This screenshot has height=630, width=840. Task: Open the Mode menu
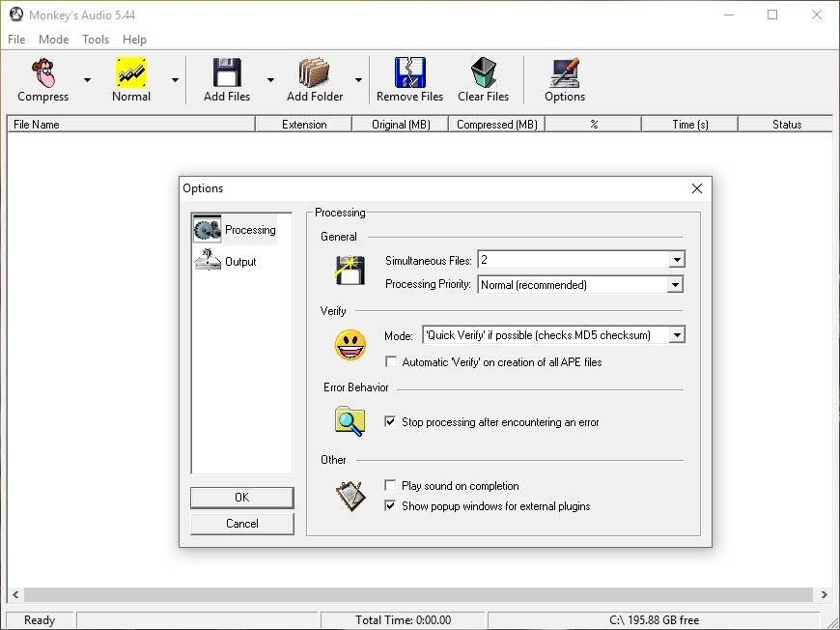(x=53, y=40)
